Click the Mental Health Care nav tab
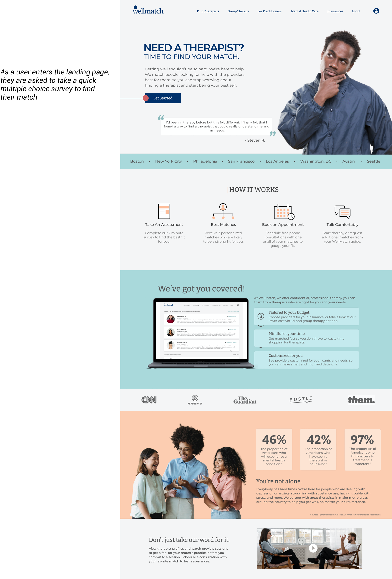The height and width of the screenshot is (579, 392). (x=304, y=11)
